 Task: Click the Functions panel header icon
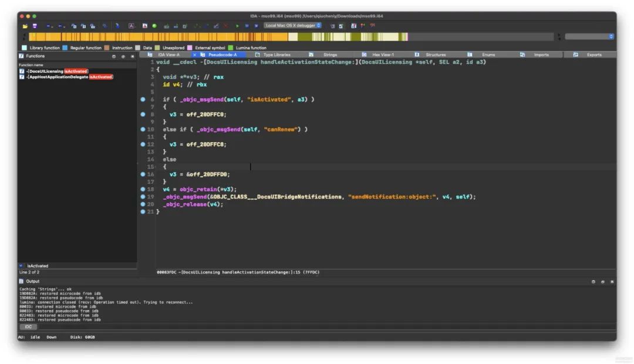pos(22,56)
